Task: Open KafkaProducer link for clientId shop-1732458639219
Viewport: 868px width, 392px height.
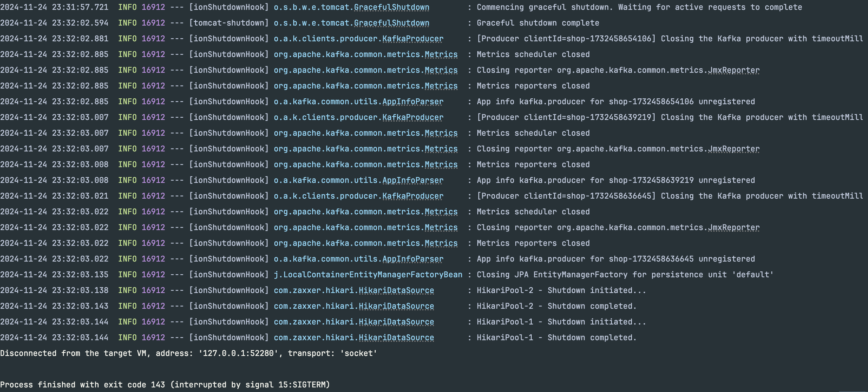Action: click(x=412, y=117)
